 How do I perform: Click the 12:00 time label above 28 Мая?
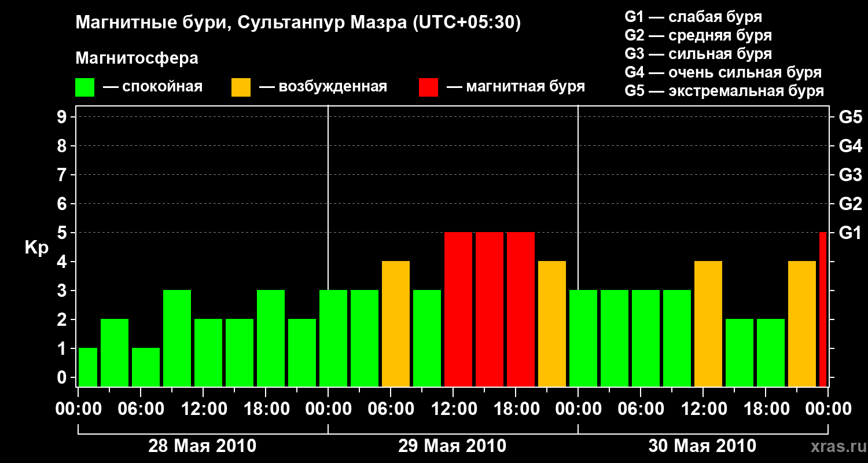(x=203, y=409)
